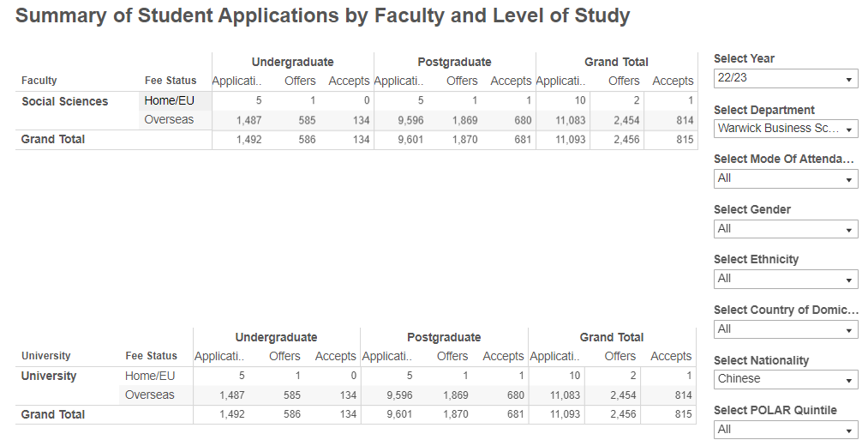Open the Select Ethnicity dropdown

(x=786, y=279)
